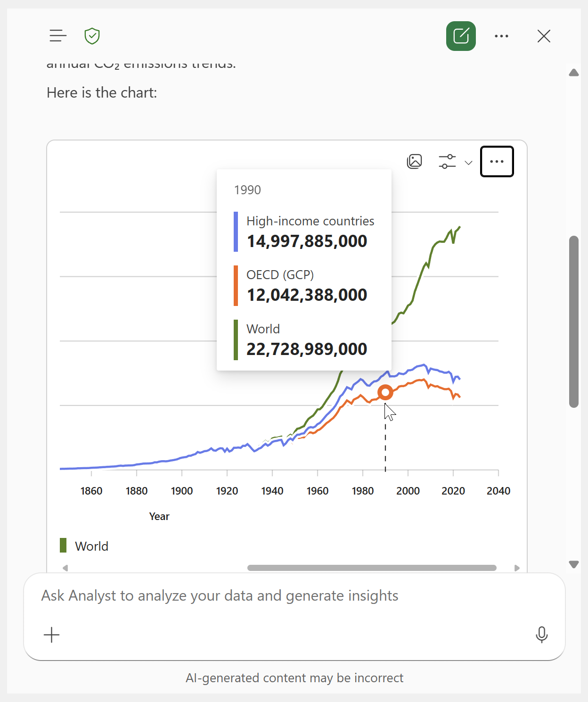Viewport: 588px width, 702px height.
Task: Click the green shield security icon
Action: pos(92,36)
